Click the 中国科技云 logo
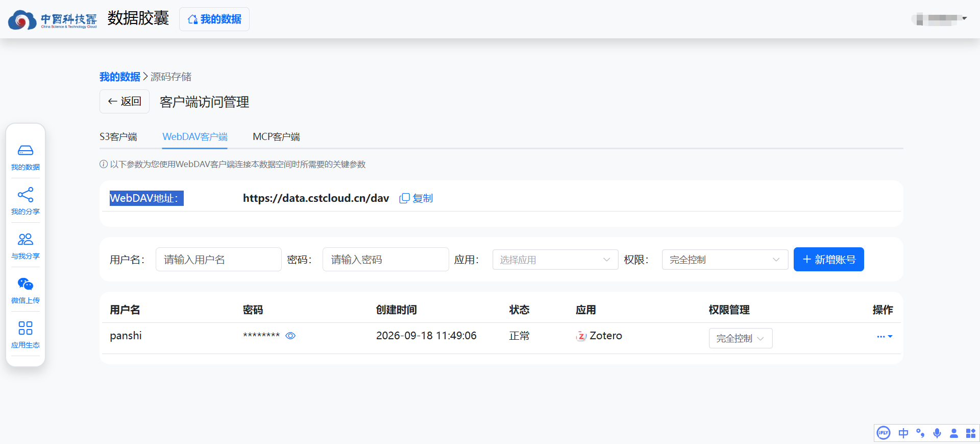Screen dimensions: 980x444 pos(53,19)
